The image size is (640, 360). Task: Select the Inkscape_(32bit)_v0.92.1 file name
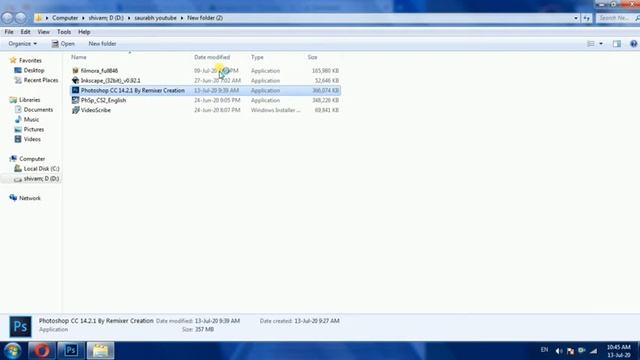click(x=110, y=80)
